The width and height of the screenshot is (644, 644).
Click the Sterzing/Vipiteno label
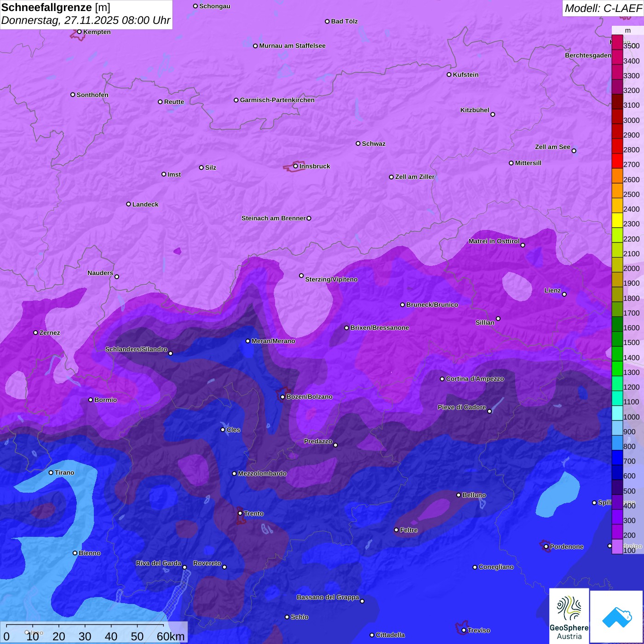pyautogui.click(x=331, y=279)
